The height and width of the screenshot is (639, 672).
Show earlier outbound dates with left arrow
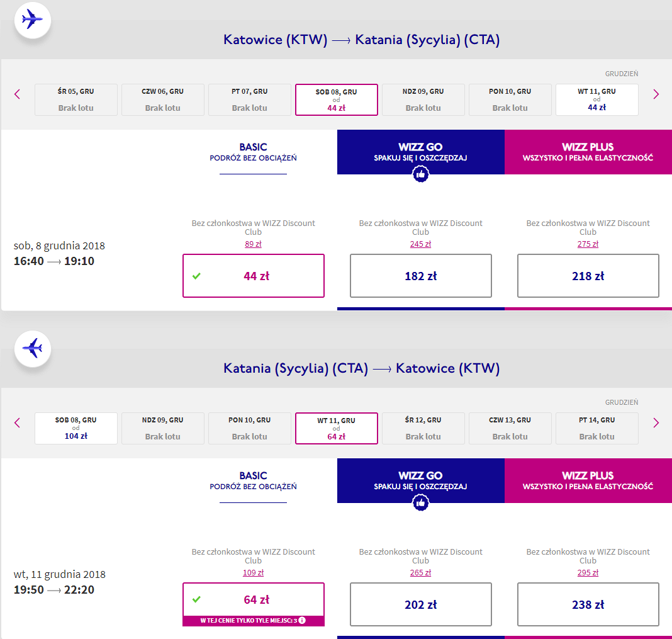17,94
